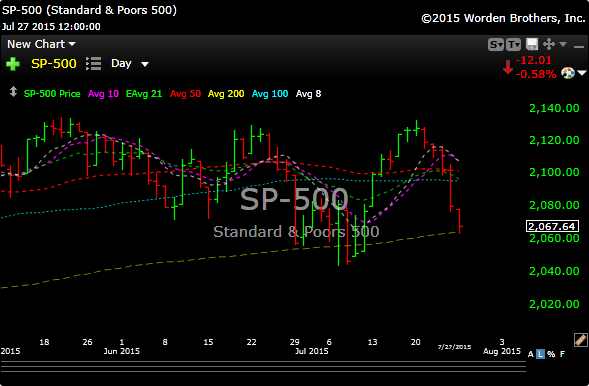Expand the gray triangle window options dropdown

click(563, 44)
